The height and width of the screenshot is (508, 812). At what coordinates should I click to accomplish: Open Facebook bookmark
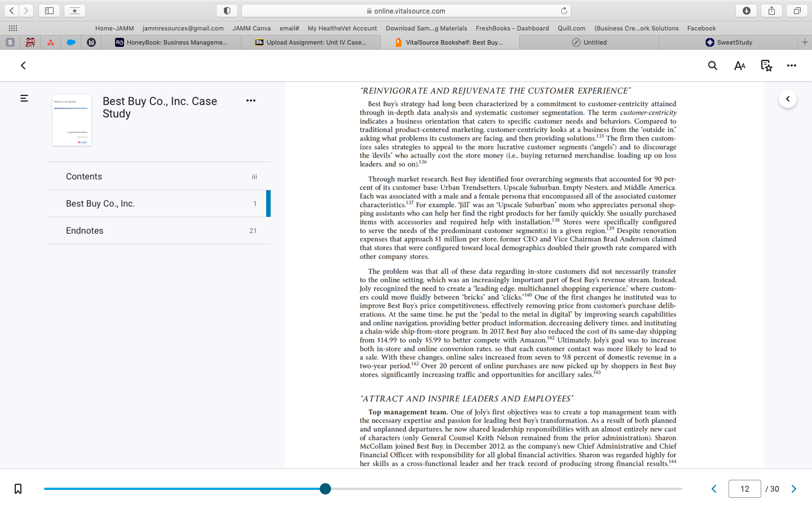701,28
